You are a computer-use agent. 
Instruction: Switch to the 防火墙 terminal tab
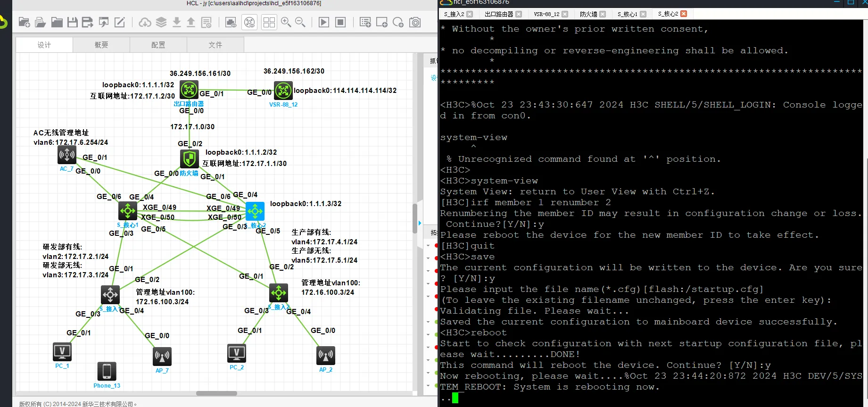click(x=588, y=14)
